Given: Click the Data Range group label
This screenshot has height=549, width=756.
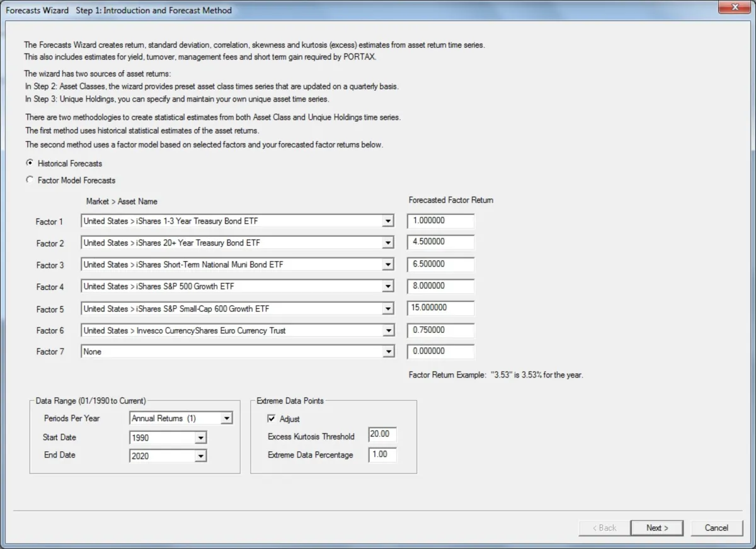Looking at the screenshot, I should [91, 401].
